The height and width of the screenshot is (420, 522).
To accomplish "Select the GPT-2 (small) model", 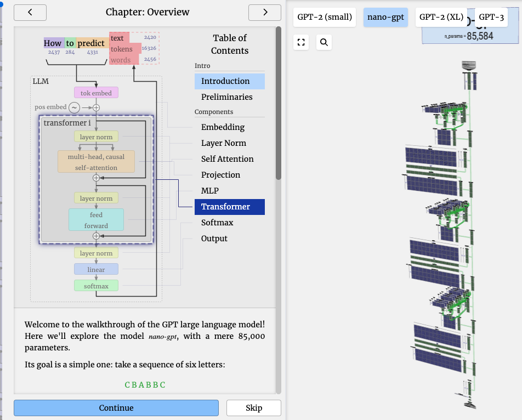I will pos(324,17).
